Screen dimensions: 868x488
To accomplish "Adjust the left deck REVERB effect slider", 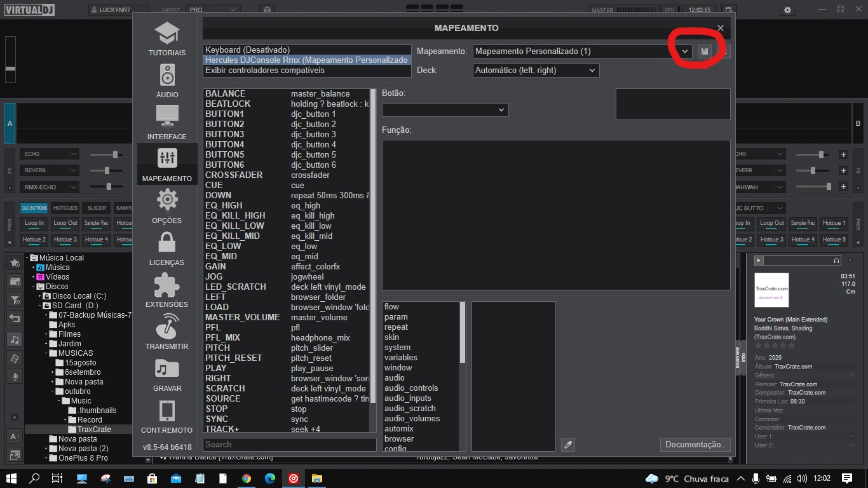I will tap(107, 170).
